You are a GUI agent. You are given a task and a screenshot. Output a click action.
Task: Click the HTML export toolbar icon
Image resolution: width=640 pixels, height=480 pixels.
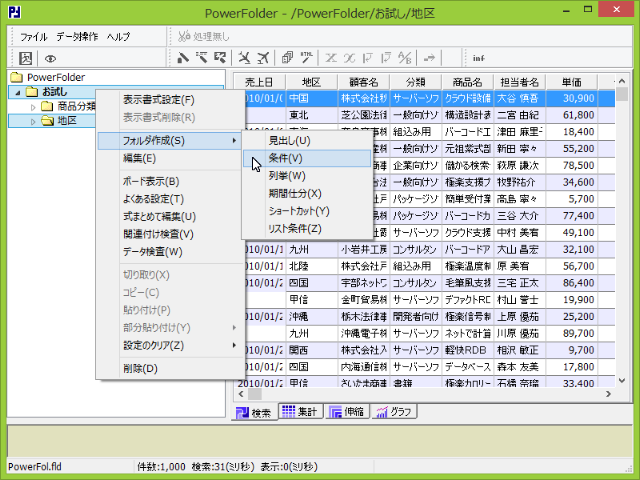[x=307, y=58]
